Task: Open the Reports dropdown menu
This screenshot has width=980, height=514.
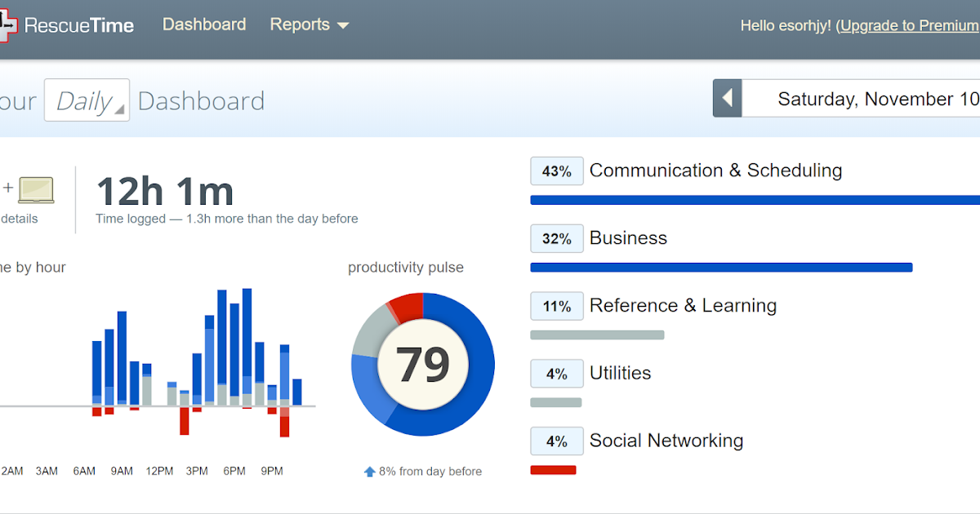Action: point(310,24)
